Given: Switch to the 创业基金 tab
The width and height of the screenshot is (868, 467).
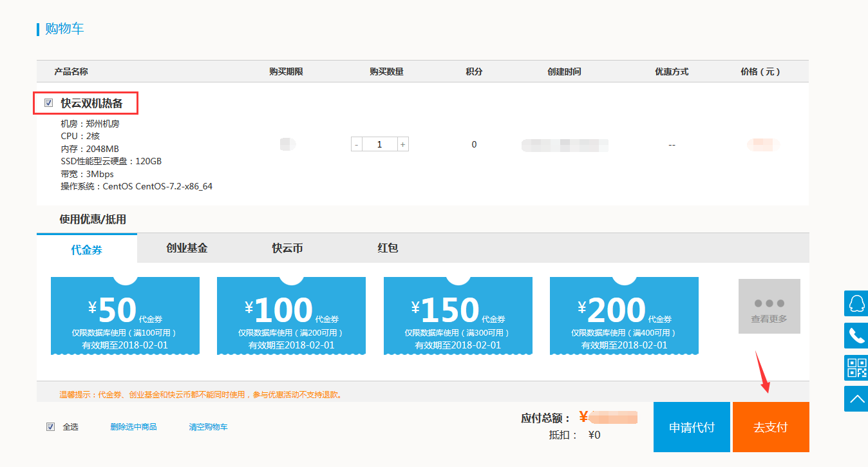Looking at the screenshot, I should pyautogui.click(x=187, y=248).
